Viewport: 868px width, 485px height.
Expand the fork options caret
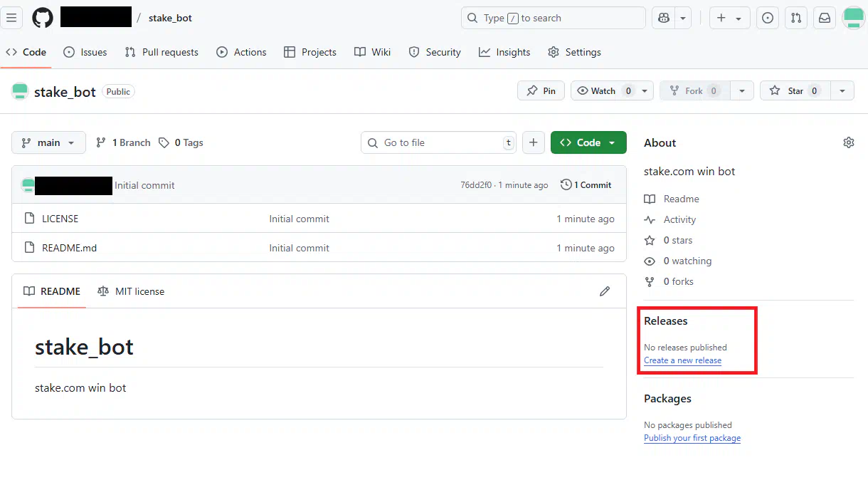pos(742,90)
